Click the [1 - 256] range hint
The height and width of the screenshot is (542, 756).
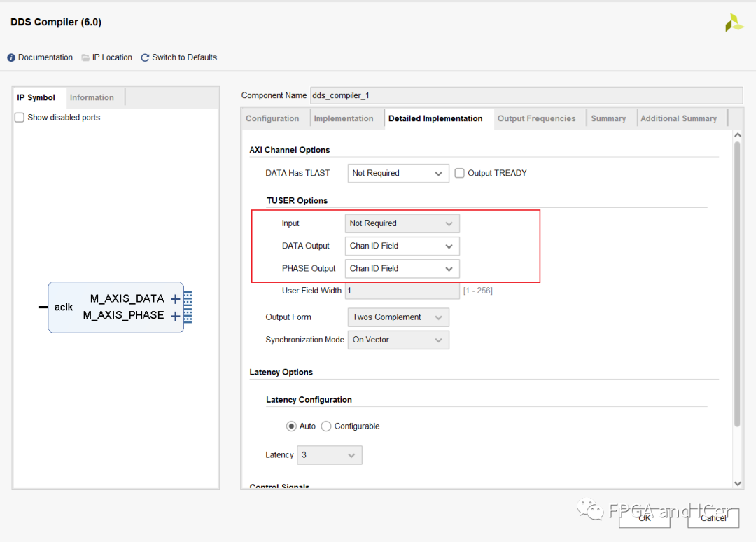click(x=478, y=291)
